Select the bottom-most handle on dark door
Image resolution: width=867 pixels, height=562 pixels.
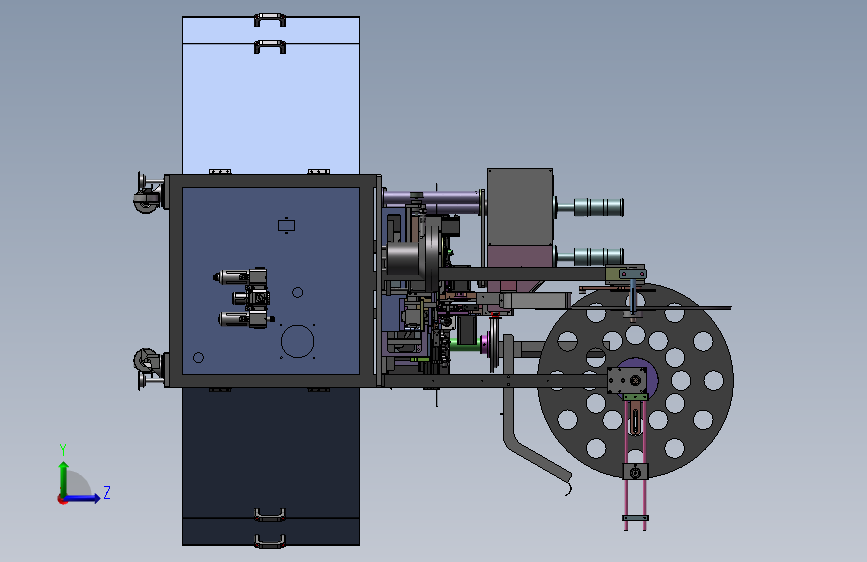coord(270,540)
